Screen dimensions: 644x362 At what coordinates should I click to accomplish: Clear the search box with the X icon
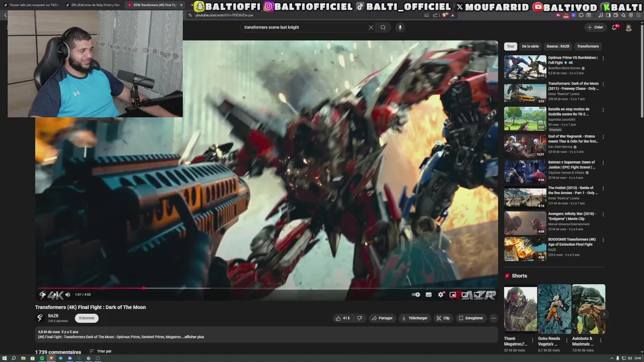pyautogui.click(x=371, y=27)
